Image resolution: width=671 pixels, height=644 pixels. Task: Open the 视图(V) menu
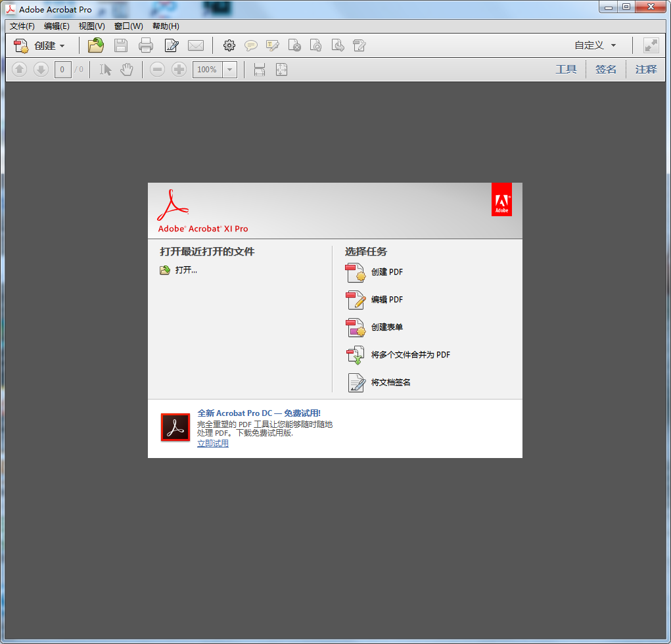point(91,26)
